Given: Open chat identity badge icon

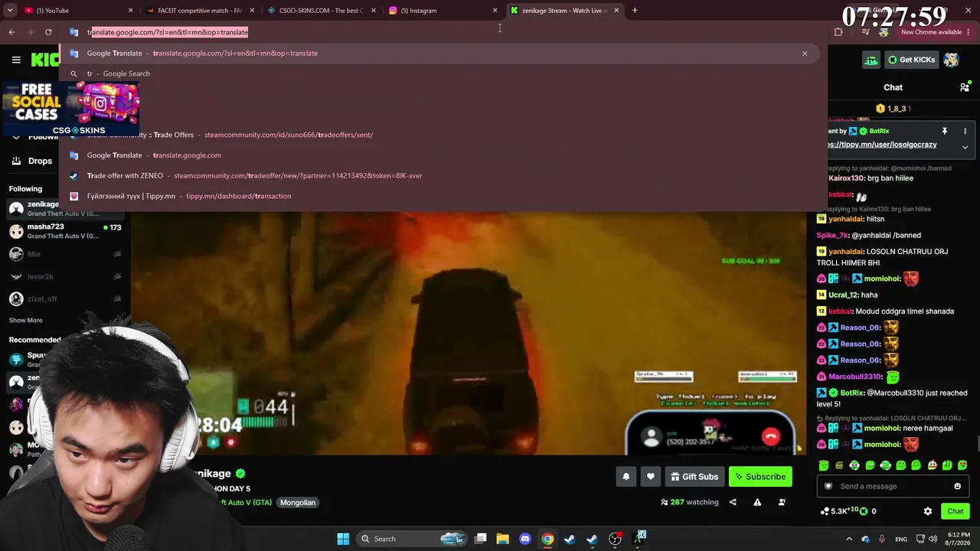Looking at the screenshot, I should [828, 486].
